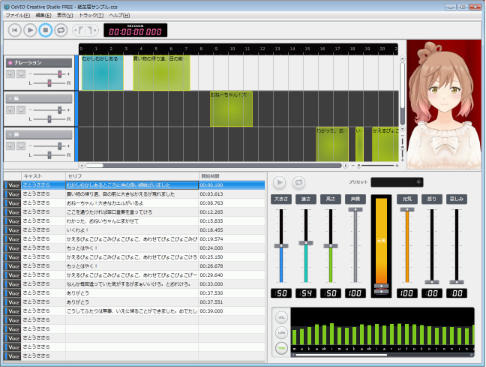Click the stop button in transport bar
This screenshot has height=367, width=486.
pos(45,30)
